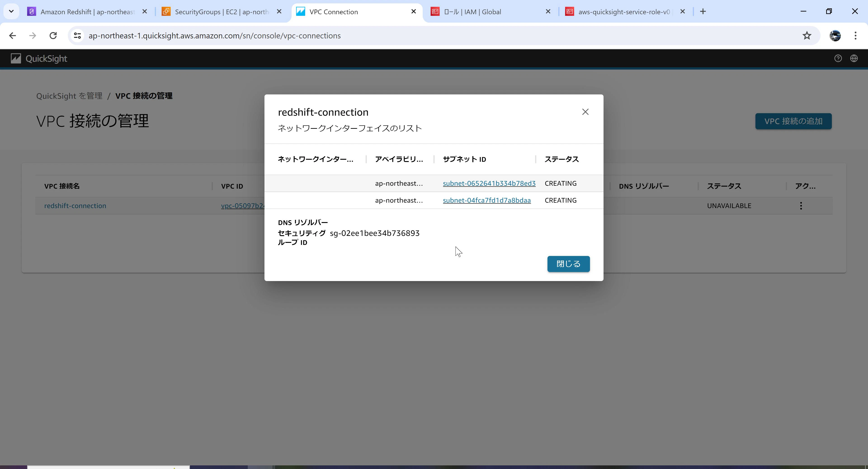Click the VPC 接続の追加 button
868x469 pixels.
tap(793, 121)
